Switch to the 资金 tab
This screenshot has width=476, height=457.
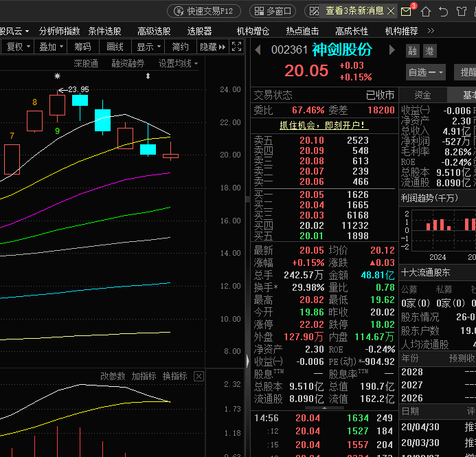(422, 95)
